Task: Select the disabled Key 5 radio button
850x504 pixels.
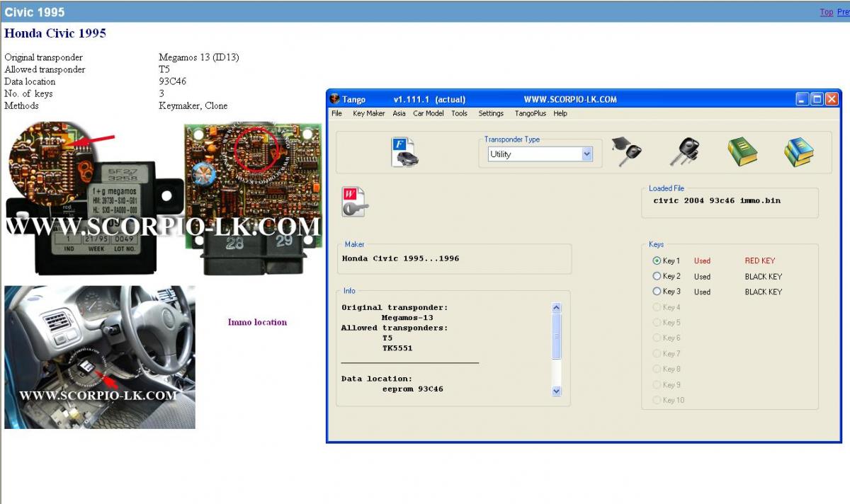Action: tap(657, 323)
